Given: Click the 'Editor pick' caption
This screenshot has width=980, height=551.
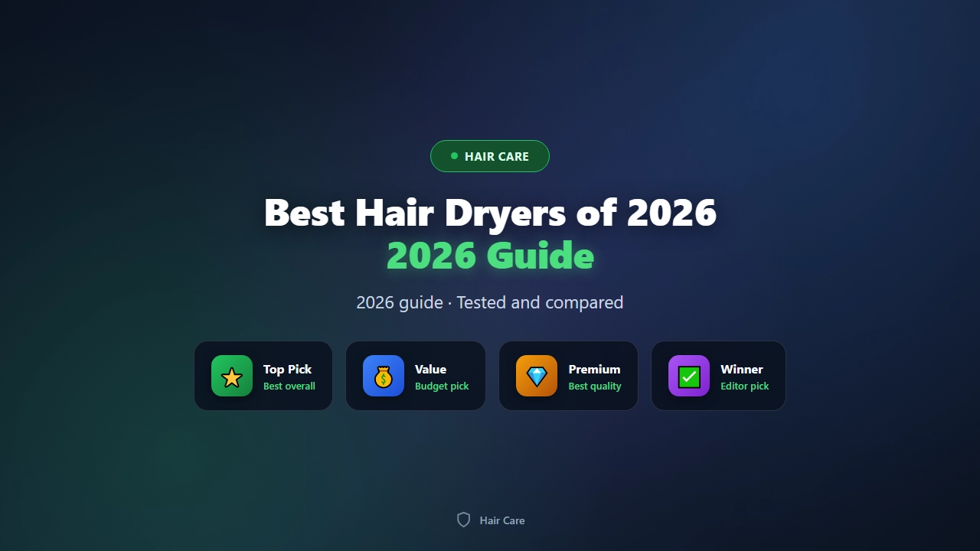Looking at the screenshot, I should tap(745, 386).
